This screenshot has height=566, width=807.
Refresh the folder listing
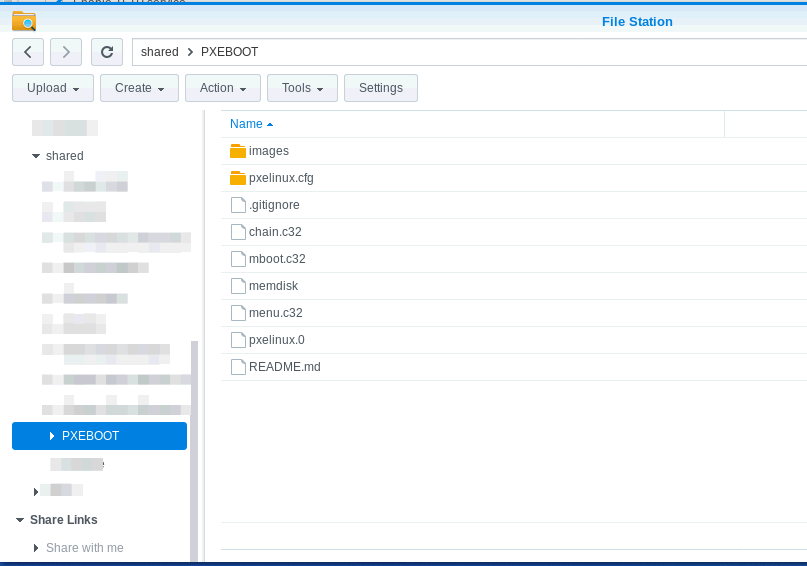tap(106, 52)
